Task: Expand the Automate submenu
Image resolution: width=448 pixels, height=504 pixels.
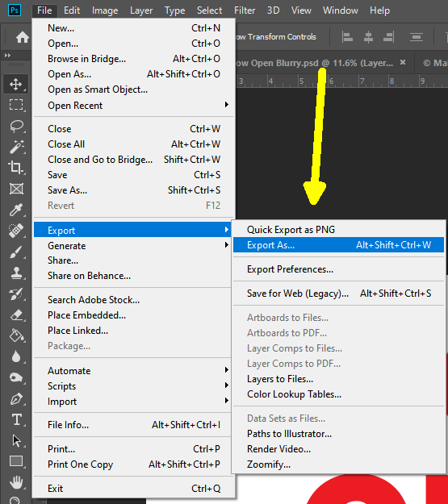Action: pos(132,370)
